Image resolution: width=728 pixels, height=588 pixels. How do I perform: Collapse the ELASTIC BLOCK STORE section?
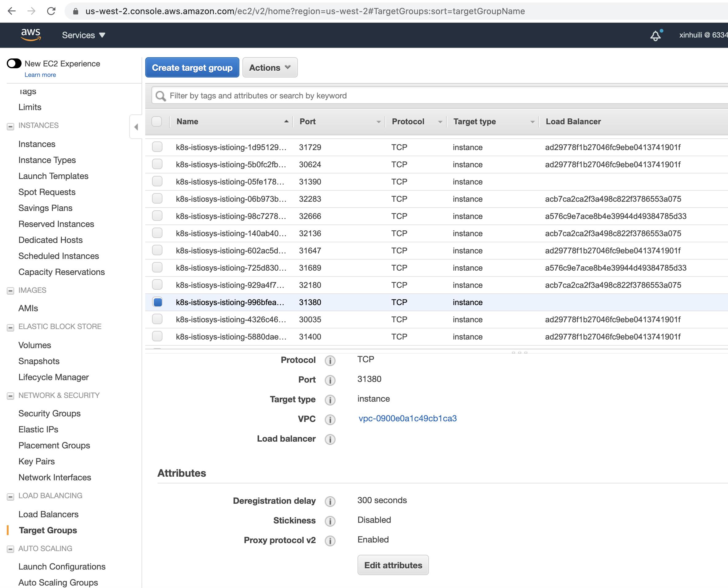pyautogui.click(x=10, y=328)
